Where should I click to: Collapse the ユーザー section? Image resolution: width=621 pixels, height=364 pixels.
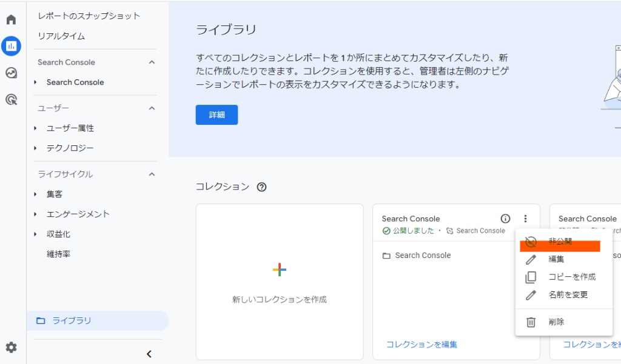[152, 108]
